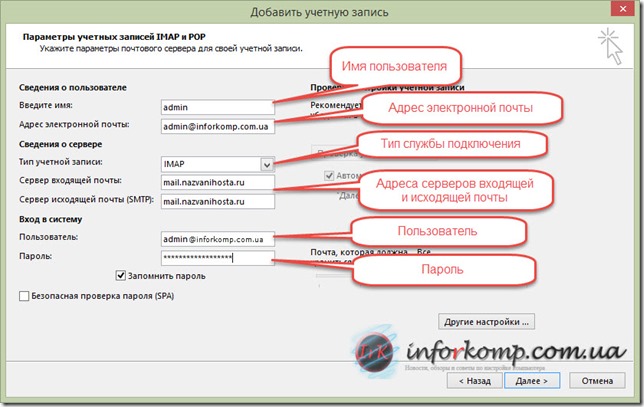The image size is (644, 407).
Task: Select the 'Сервер входящей почты' text field
Action: coord(215,182)
